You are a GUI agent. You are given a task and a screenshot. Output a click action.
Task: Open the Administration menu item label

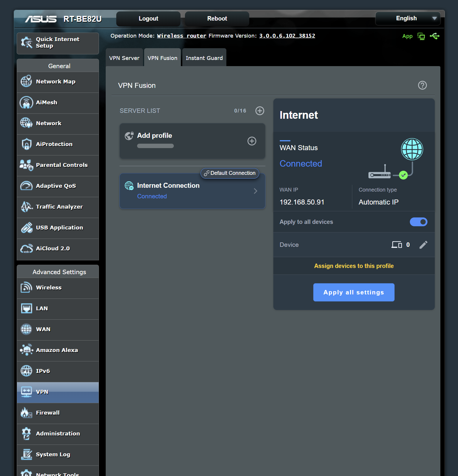(58, 433)
